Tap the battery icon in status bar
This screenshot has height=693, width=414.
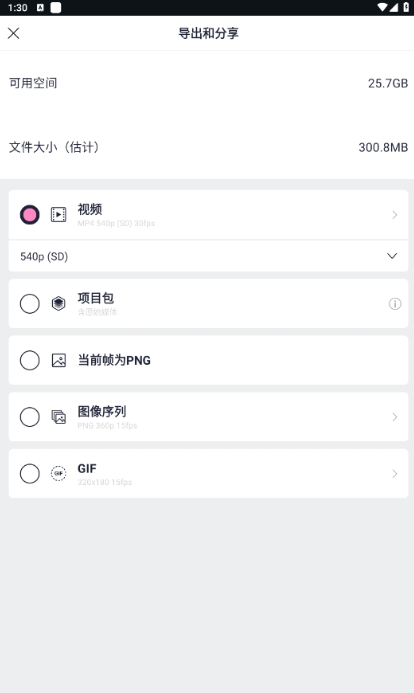coord(406,8)
